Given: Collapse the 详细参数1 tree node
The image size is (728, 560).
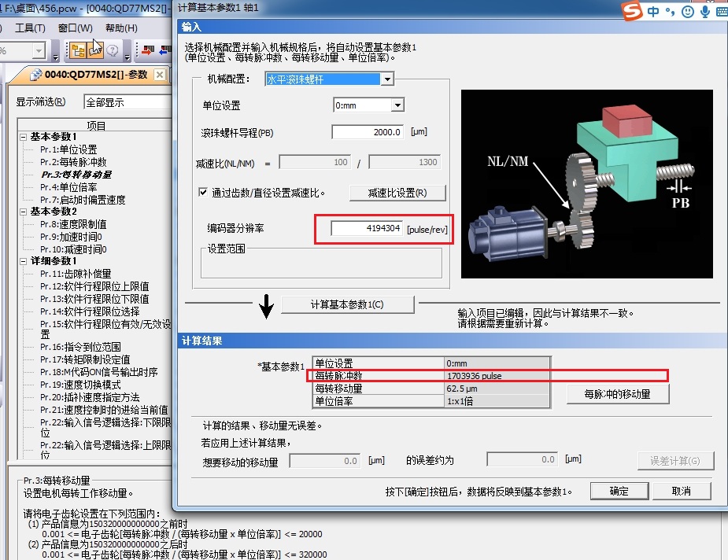Looking at the screenshot, I should (23, 261).
